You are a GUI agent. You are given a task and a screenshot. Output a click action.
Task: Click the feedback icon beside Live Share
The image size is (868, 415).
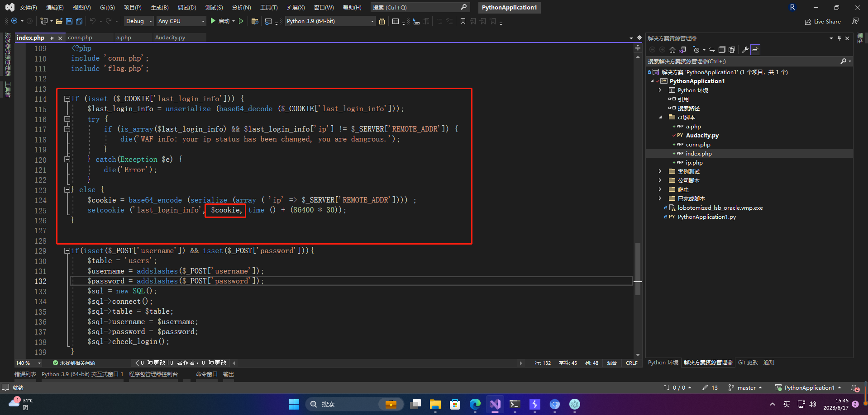[x=855, y=21]
